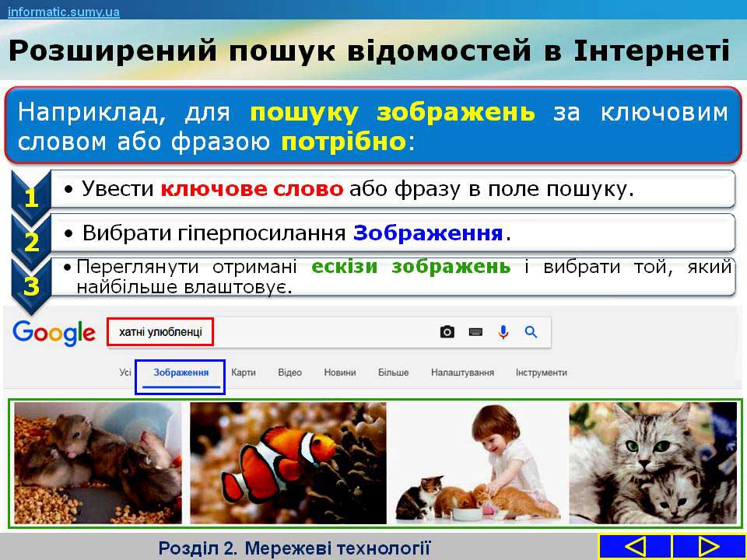Expand the Більше menu

pyautogui.click(x=393, y=373)
